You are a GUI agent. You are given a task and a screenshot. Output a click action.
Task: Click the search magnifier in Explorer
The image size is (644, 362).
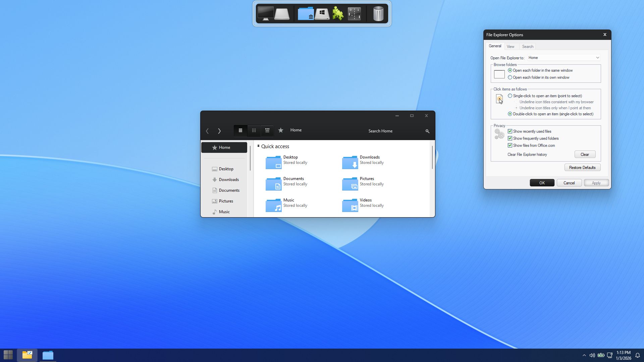(x=427, y=131)
